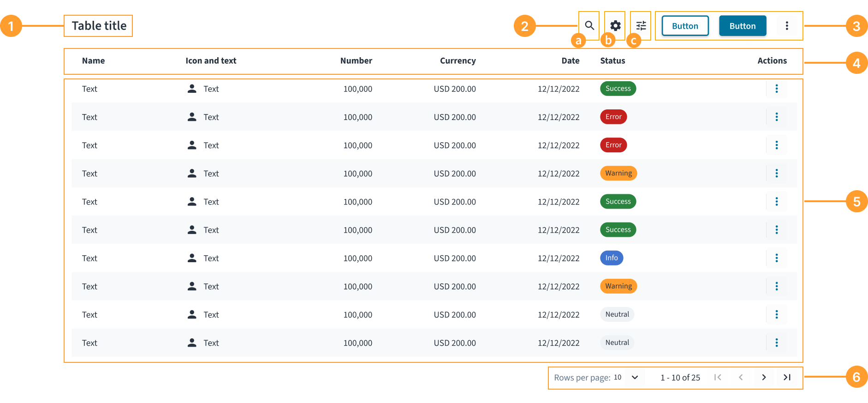Click the filled blue Button
Image resolution: width=868 pixels, height=403 pixels.
(743, 26)
